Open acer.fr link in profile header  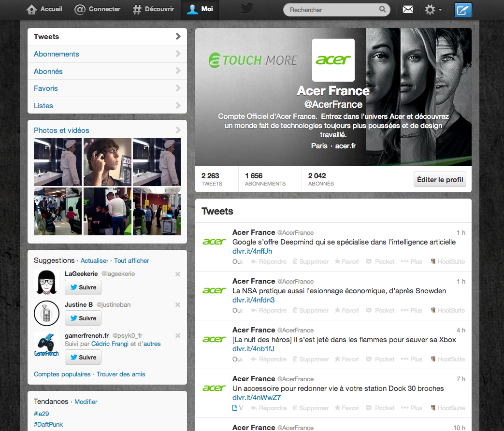pyautogui.click(x=345, y=146)
